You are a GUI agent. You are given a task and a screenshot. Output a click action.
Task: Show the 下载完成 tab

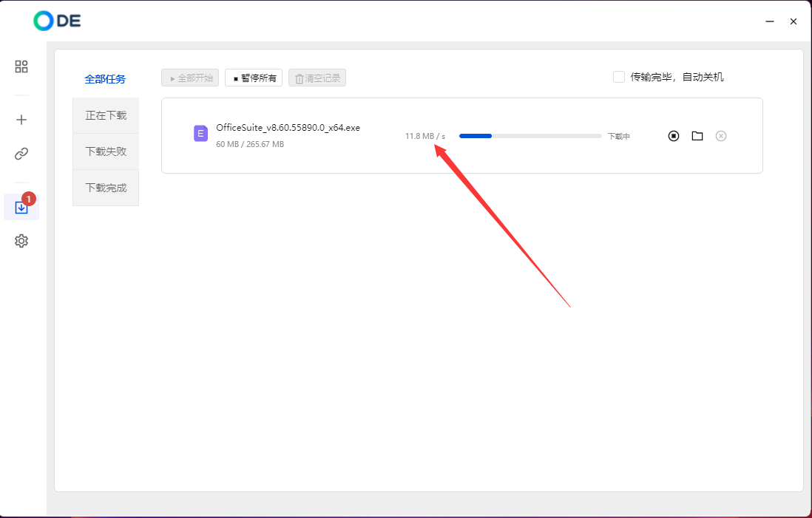(106, 188)
